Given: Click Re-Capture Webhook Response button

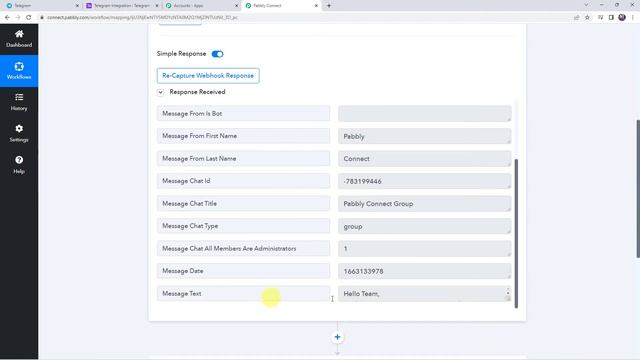Looking at the screenshot, I should (208, 76).
